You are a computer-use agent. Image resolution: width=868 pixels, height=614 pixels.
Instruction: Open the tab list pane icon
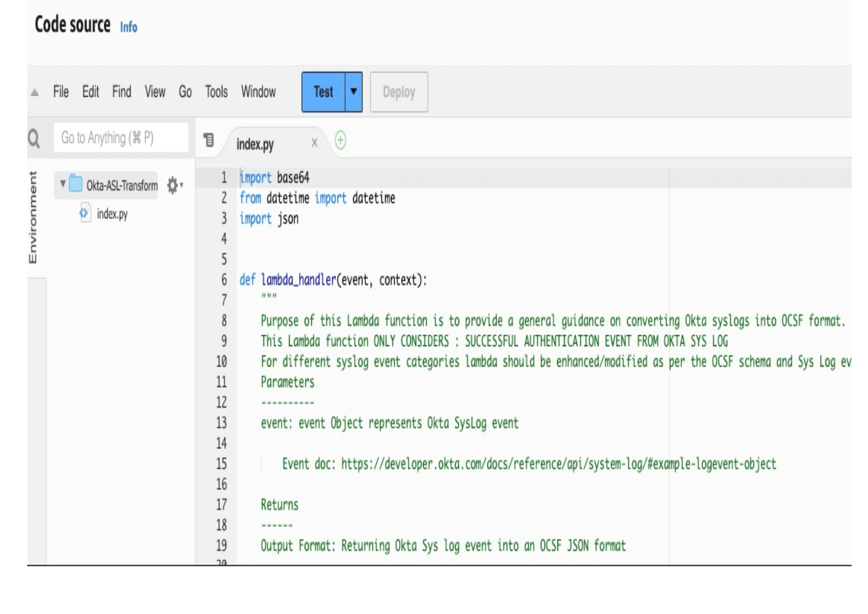tap(209, 140)
